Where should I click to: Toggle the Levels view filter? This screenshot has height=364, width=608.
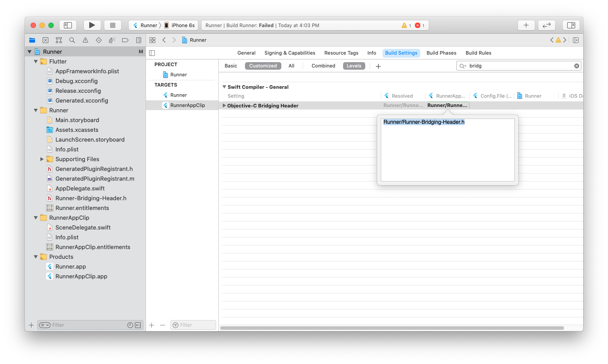point(354,66)
